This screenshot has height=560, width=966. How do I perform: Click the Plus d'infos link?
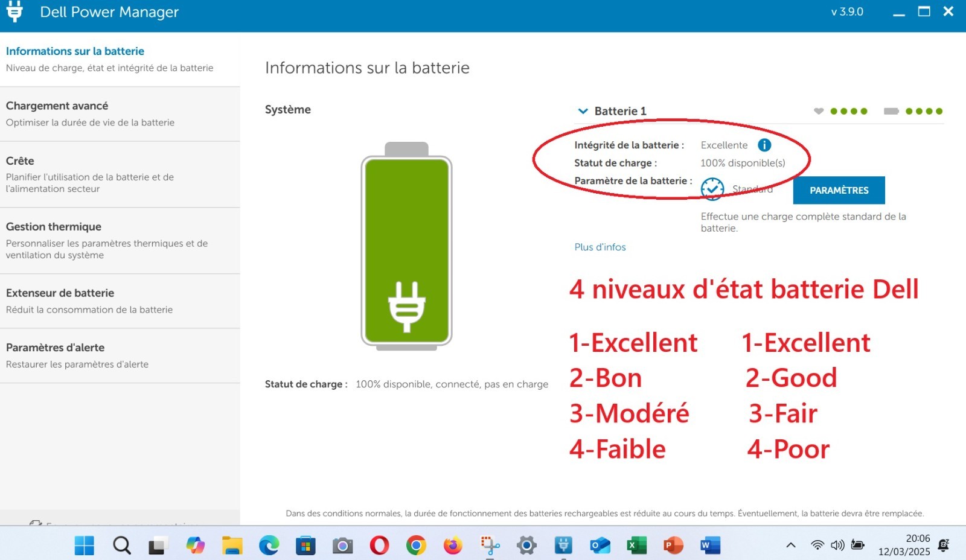[x=600, y=247]
